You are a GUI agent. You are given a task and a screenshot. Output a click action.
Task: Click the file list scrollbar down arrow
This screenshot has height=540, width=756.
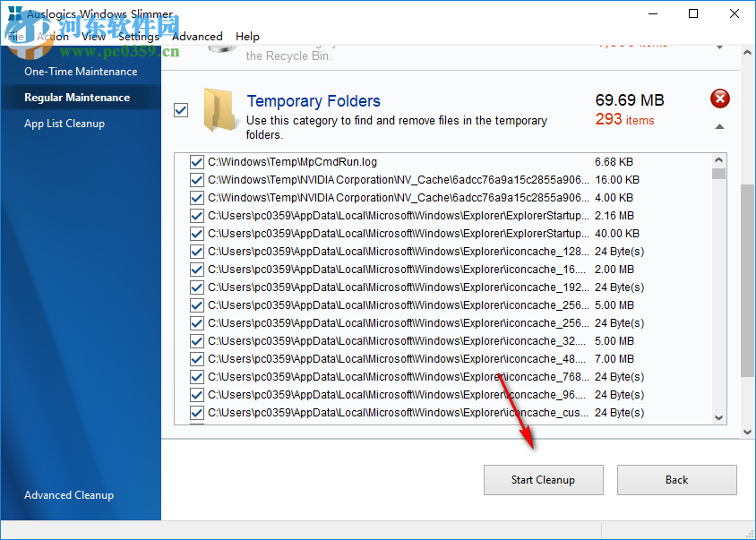point(719,416)
